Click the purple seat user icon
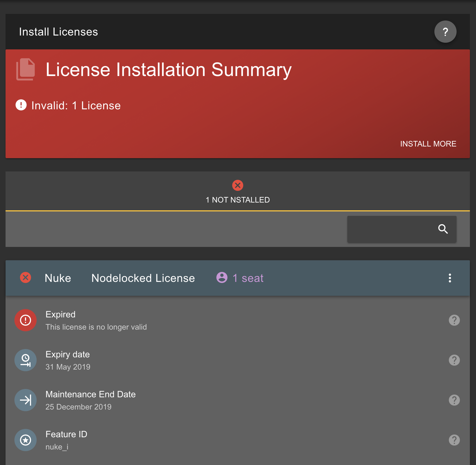476x465 pixels. coord(222,277)
